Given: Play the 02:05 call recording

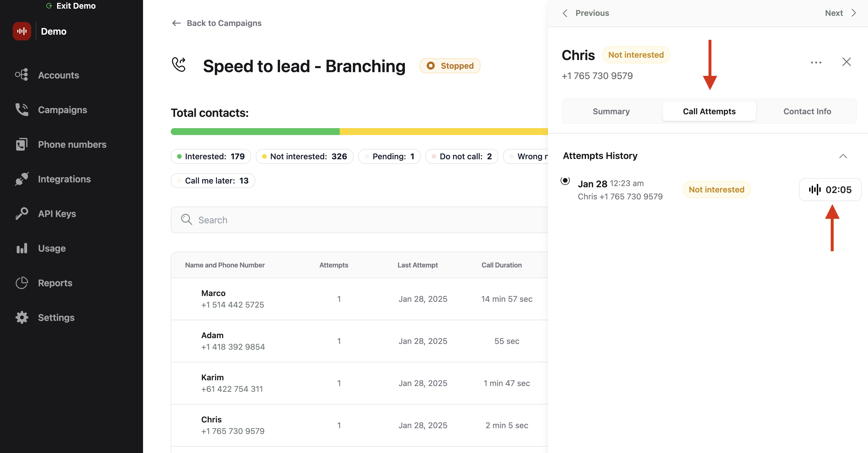Looking at the screenshot, I should tap(830, 190).
